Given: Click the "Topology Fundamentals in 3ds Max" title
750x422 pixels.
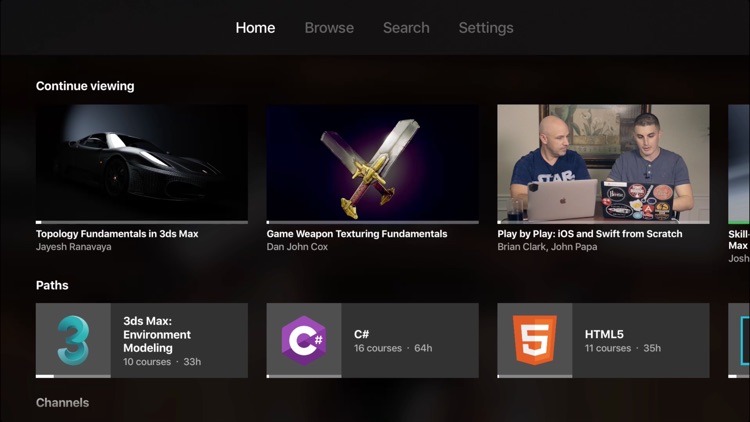Looking at the screenshot, I should click(x=117, y=233).
